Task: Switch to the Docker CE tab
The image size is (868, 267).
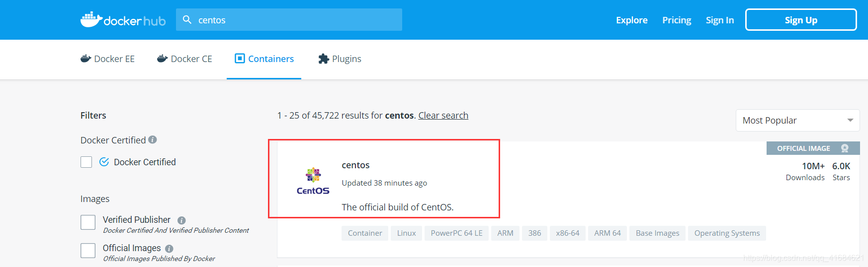Action: pos(184,59)
